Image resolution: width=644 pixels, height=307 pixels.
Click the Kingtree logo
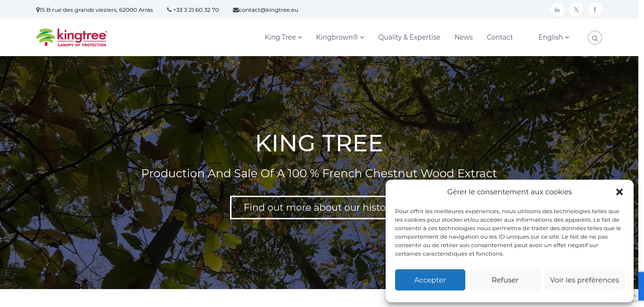pyautogui.click(x=72, y=37)
